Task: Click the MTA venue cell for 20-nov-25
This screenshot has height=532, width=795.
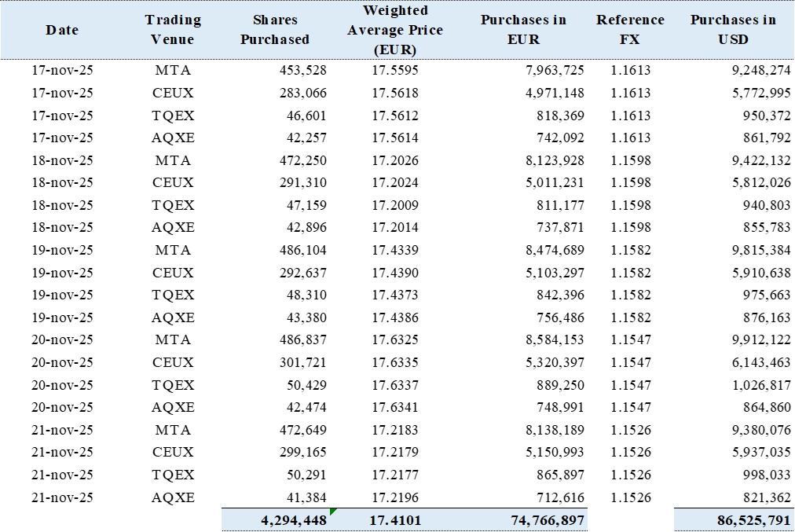Action: [173, 340]
